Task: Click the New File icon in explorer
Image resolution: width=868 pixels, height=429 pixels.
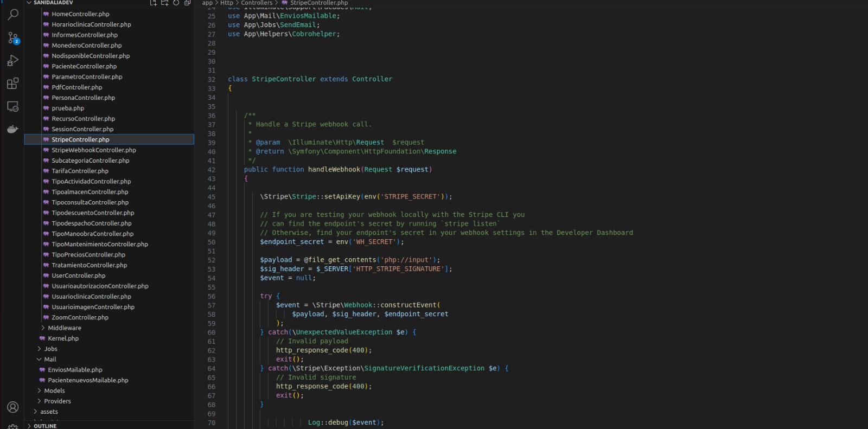Action: (x=153, y=3)
